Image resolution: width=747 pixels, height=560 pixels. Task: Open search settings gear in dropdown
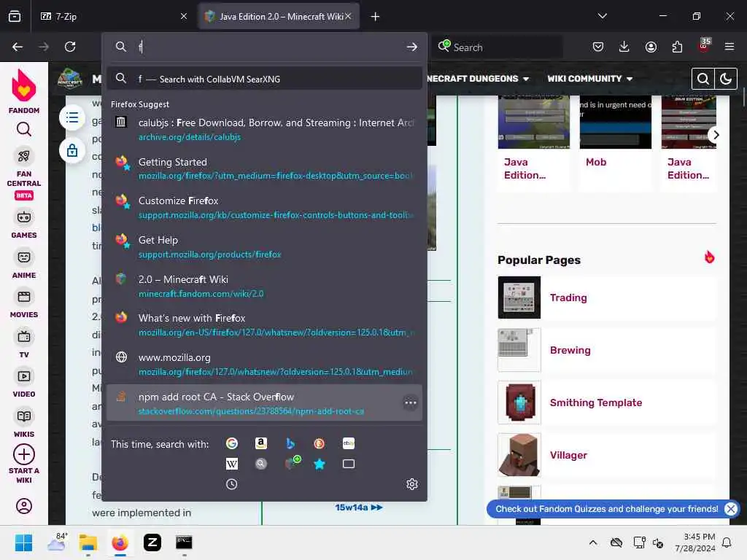tap(412, 484)
